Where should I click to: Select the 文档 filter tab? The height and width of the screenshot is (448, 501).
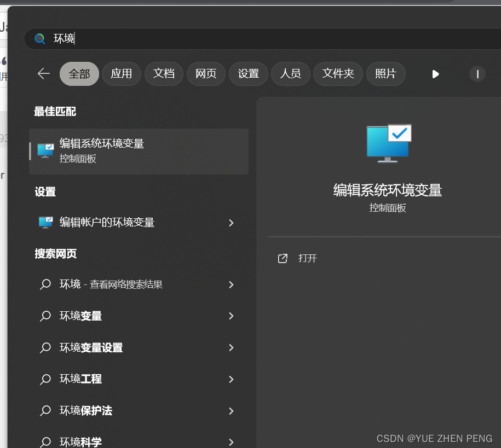[x=163, y=74]
